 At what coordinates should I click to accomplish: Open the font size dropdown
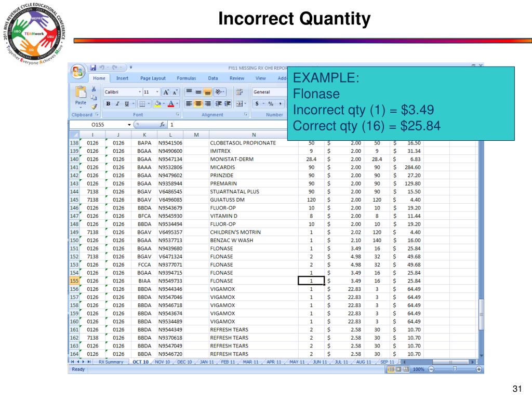click(157, 92)
